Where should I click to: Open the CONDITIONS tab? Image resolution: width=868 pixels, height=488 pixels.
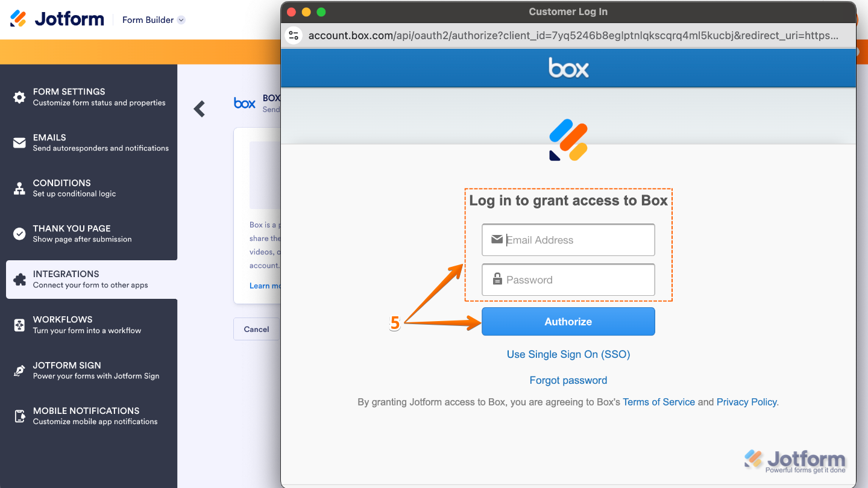coord(89,188)
